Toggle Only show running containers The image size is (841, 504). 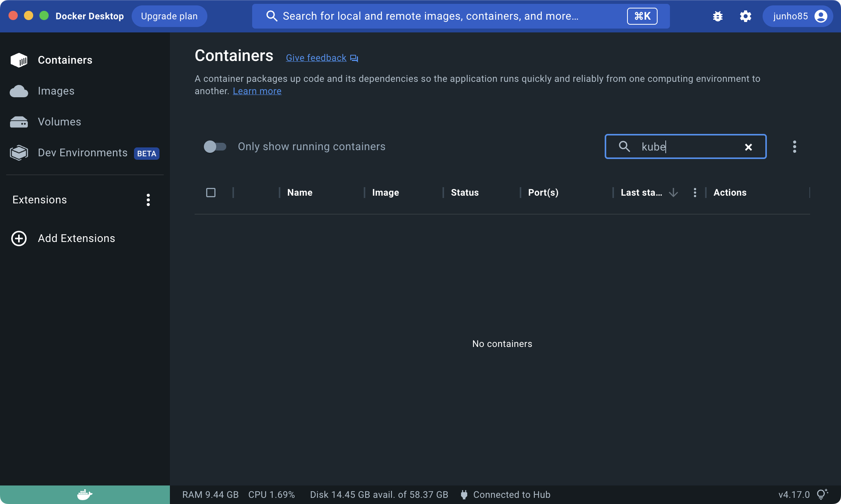(x=215, y=147)
